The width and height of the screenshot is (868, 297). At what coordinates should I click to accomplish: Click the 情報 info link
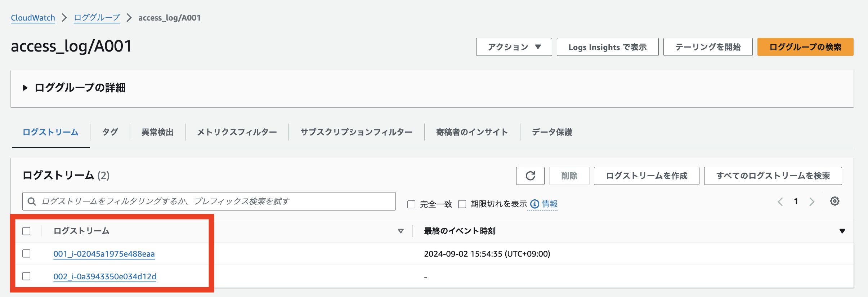coord(550,204)
